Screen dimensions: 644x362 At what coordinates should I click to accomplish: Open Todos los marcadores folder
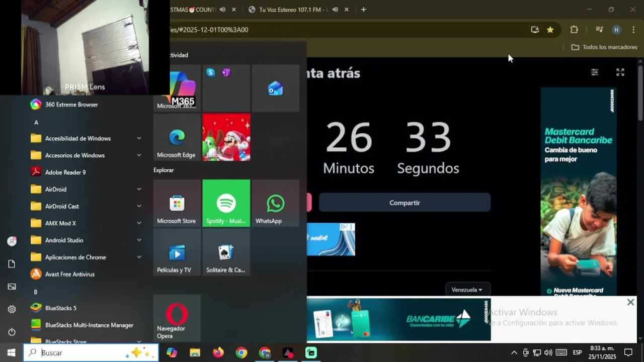(604, 47)
